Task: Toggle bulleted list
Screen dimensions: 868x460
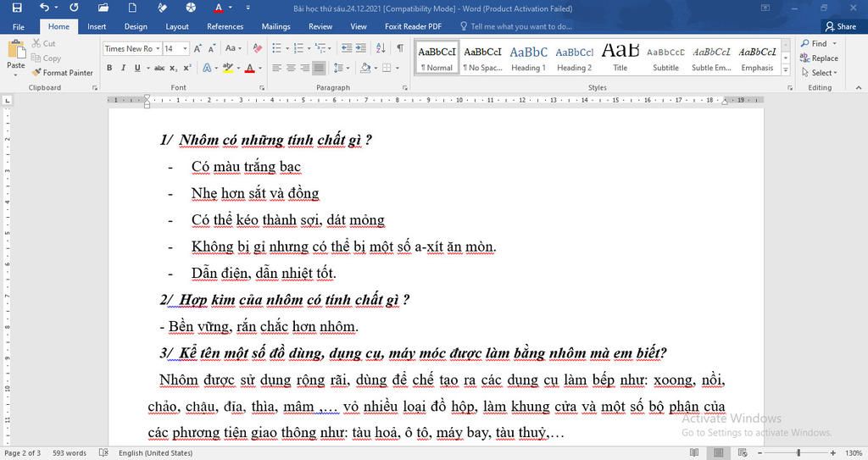Action: pyautogui.click(x=277, y=49)
